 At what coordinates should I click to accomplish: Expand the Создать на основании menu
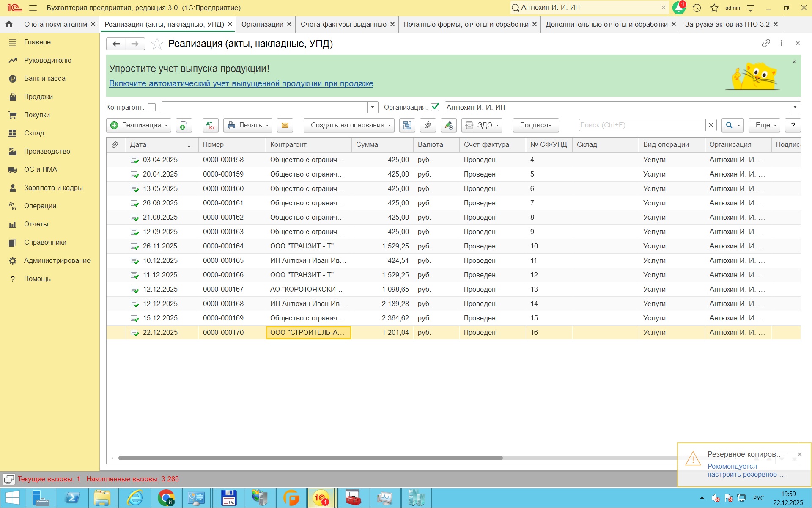click(x=349, y=125)
